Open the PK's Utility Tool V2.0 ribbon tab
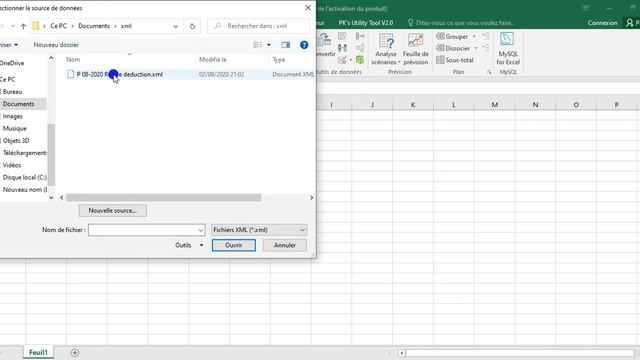This screenshot has height=360, width=640. tap(366, 23)
